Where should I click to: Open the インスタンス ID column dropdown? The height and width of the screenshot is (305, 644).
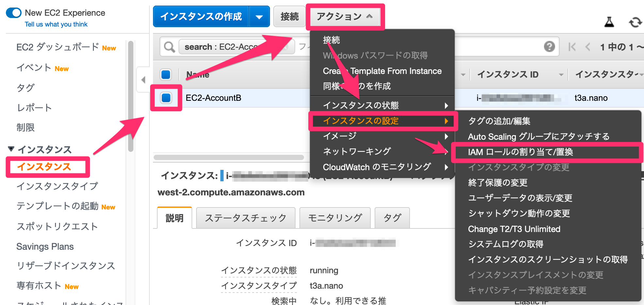coord(561,75)
